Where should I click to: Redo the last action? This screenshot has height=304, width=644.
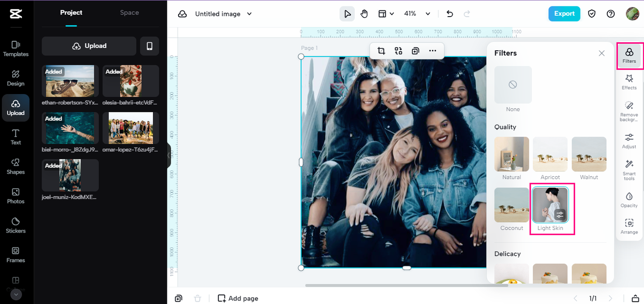click(x=467, y=14)
